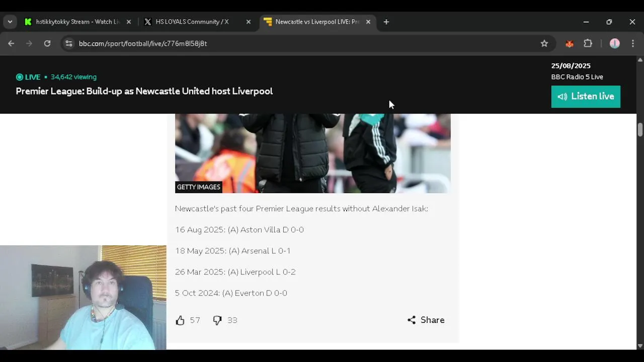Viewport: 644px width, 362px height.
Task: Click the Everton D 0-0 result line
Action: (231, 293)
